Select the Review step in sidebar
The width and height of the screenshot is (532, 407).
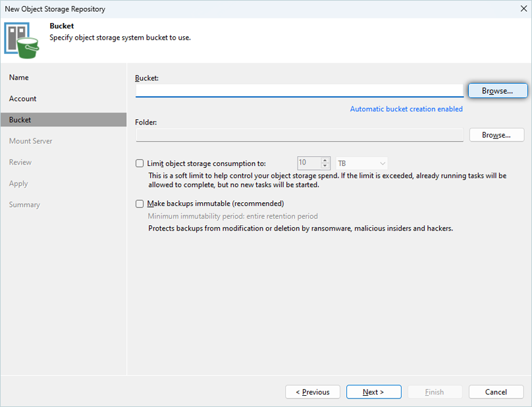[x=20, y=162]
